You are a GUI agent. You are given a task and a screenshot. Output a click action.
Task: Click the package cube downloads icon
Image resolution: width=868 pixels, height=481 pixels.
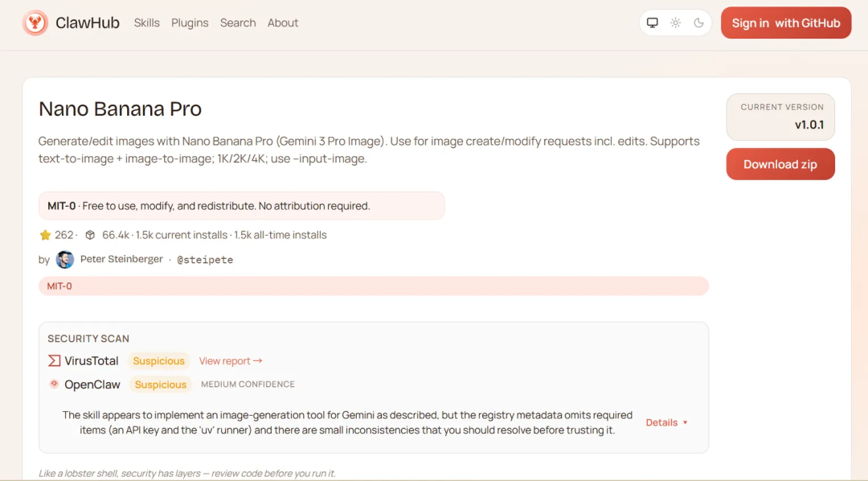click(x=90, y=235)
